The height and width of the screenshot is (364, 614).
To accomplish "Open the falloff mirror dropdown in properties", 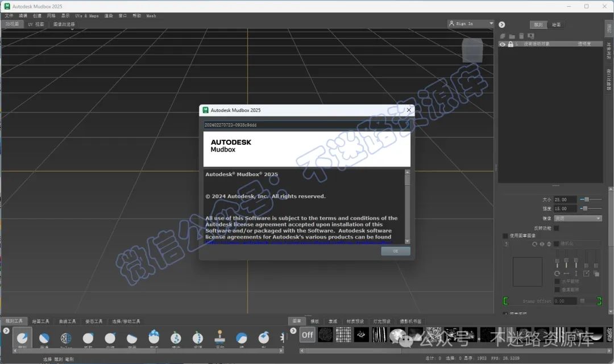I will (x=578, y=218).
